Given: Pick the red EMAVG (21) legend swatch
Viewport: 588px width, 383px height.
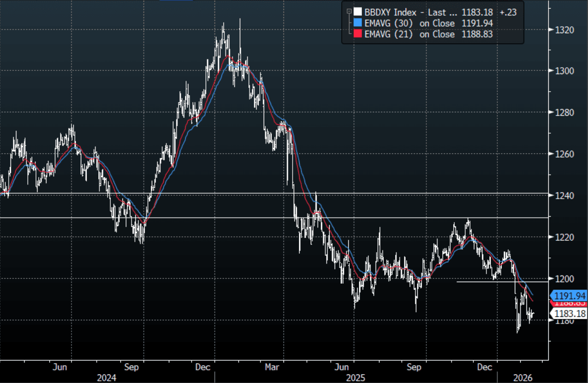Looking at the screenshot, I should [357, 34].
